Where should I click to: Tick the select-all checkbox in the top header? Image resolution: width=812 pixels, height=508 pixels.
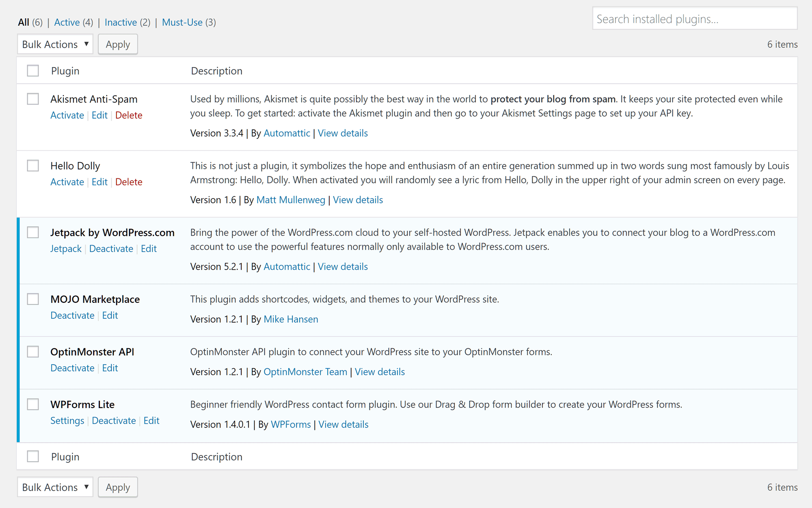(33, 71)
